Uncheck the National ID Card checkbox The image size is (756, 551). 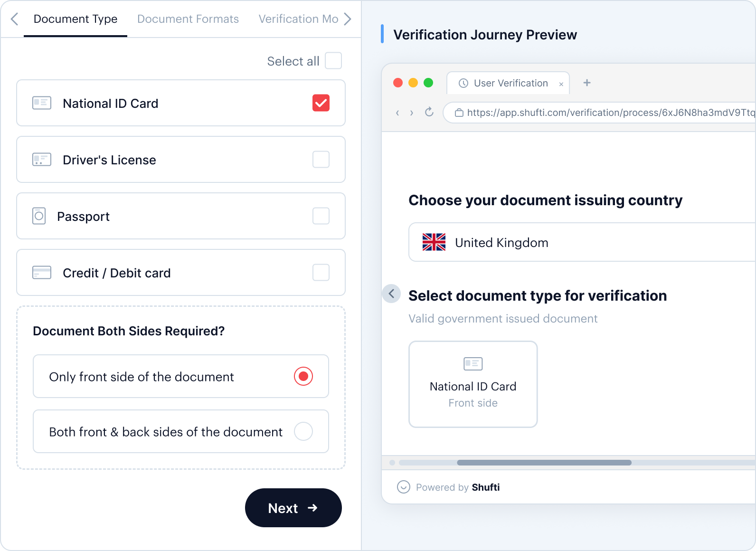(x=321, y=103)
